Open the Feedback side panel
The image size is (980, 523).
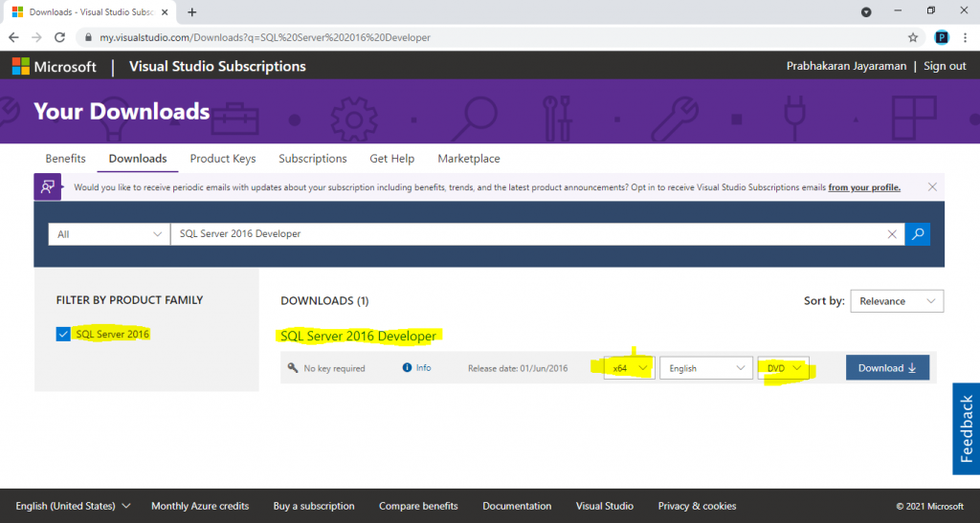[967, 428]
